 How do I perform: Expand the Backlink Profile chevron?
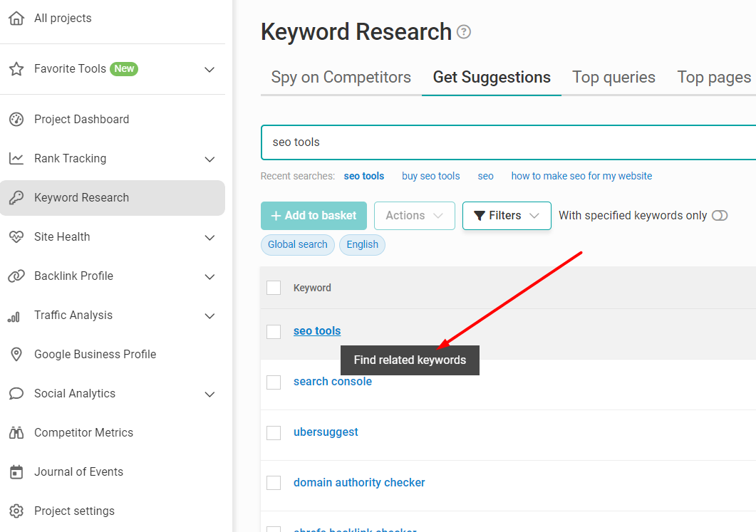209,276
